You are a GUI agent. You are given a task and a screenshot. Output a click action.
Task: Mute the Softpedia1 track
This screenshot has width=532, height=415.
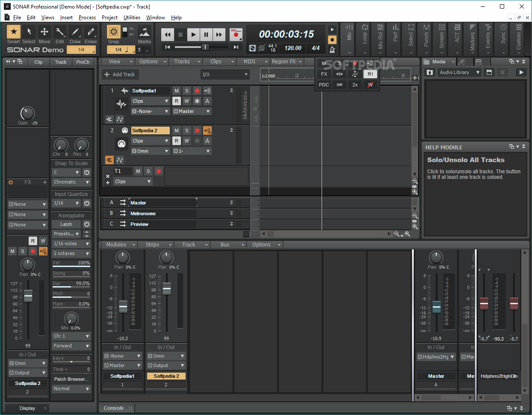click(x=177, y=91)
